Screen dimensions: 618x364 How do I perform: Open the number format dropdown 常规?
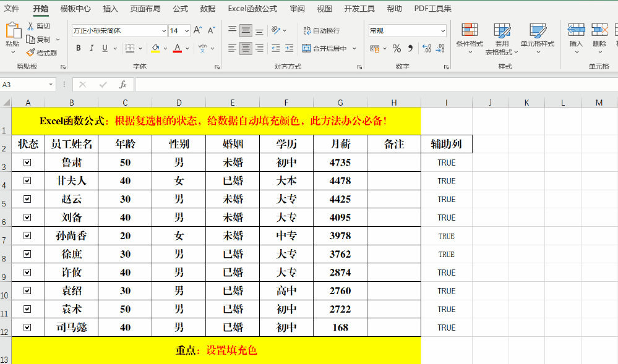pos(443,31)
